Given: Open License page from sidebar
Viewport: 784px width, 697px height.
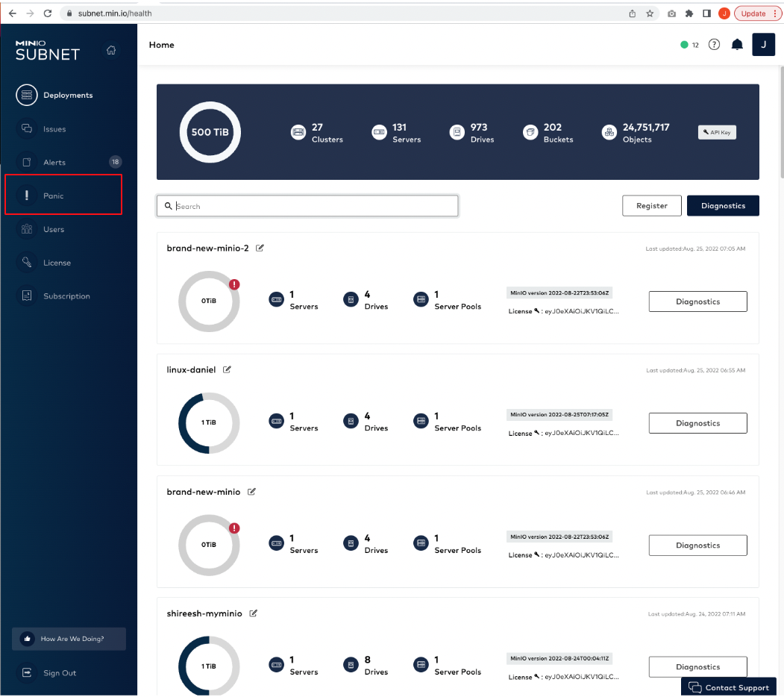Looking at the screenshot, I should click(x=57, y=263).
